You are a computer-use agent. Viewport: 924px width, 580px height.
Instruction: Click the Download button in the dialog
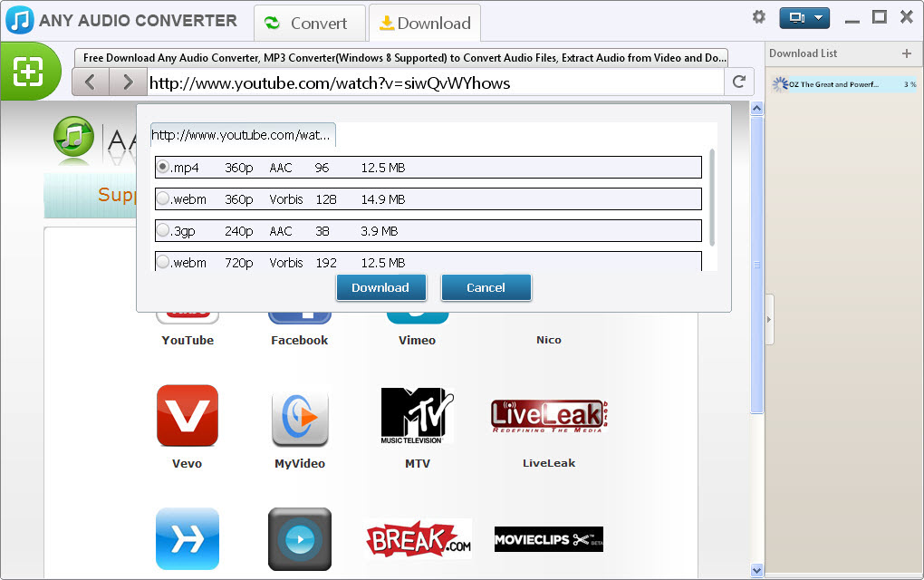(x=380, y=287)
